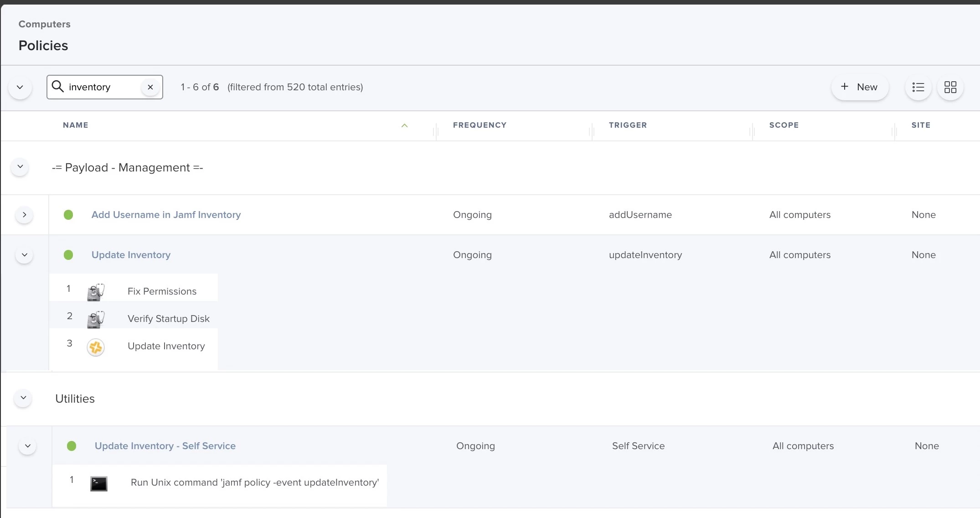Image resolution: width=980 pixels, height=518 pixels.
Task: Switch to list view layout
Action: (918, 87)
